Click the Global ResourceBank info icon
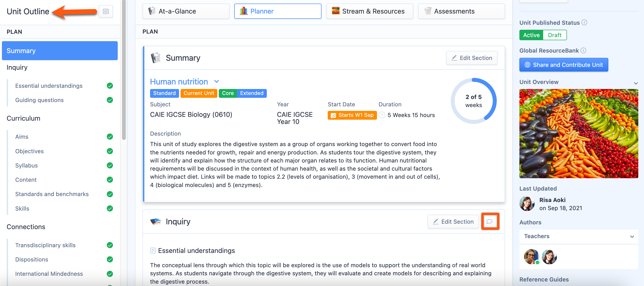Viewport: 644px width, 286px height. tap(583, 50)
